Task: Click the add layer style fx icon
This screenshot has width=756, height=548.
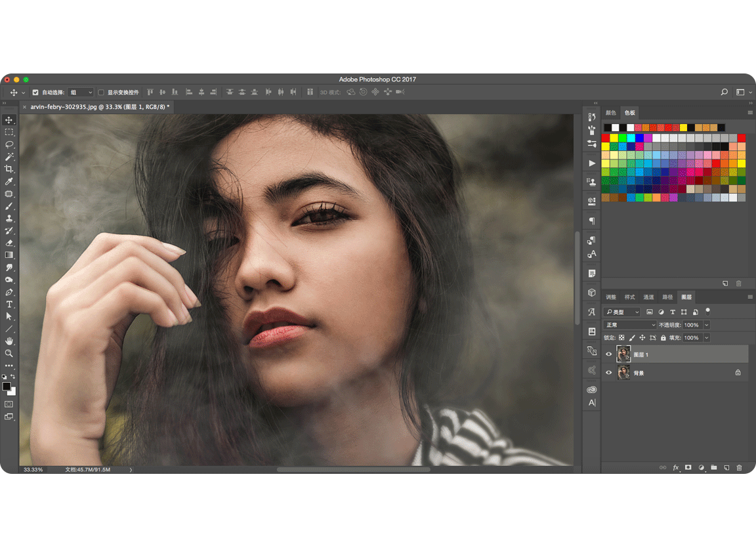Action: tap(676, 467)
